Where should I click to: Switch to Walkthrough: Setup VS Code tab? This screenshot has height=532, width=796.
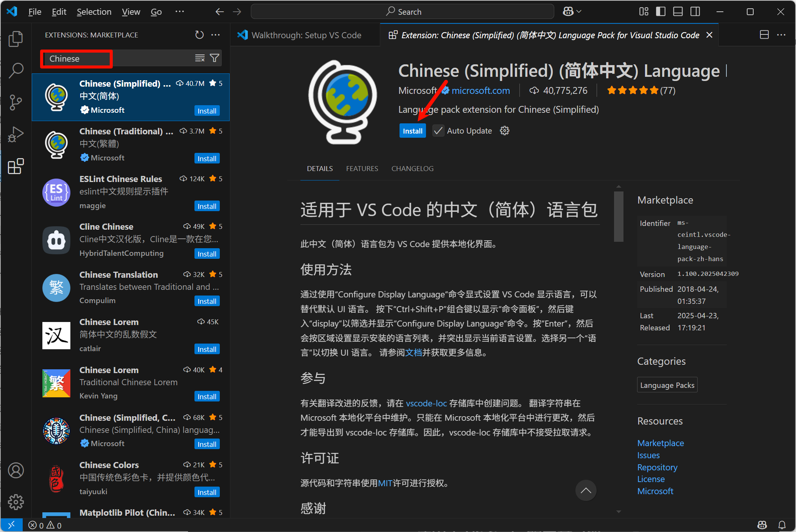pos(305,35)
